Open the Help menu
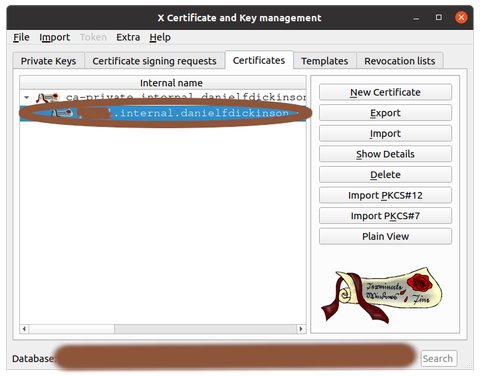The width and height of the screenshot is (480, 376). [160, 37]
